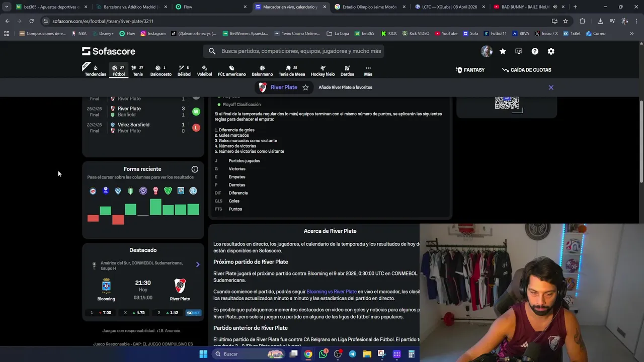Select the Tenis sport icon
Viewport: 644px width, 362px height.
pos(137,70)
